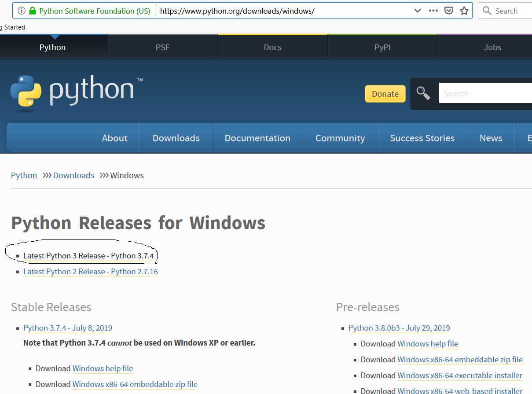Click the Downloads breadcrumb link
The image size is (532, 394).
[73, 175]
